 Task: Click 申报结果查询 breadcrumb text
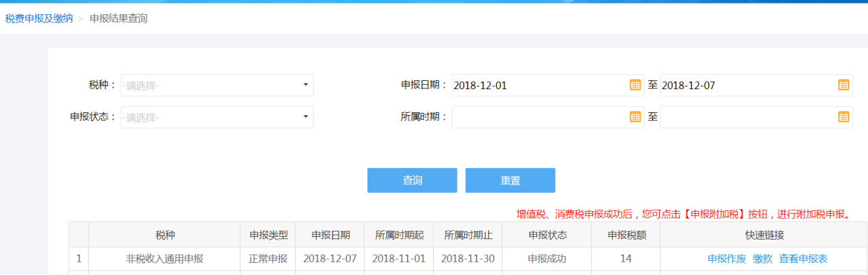118,18
